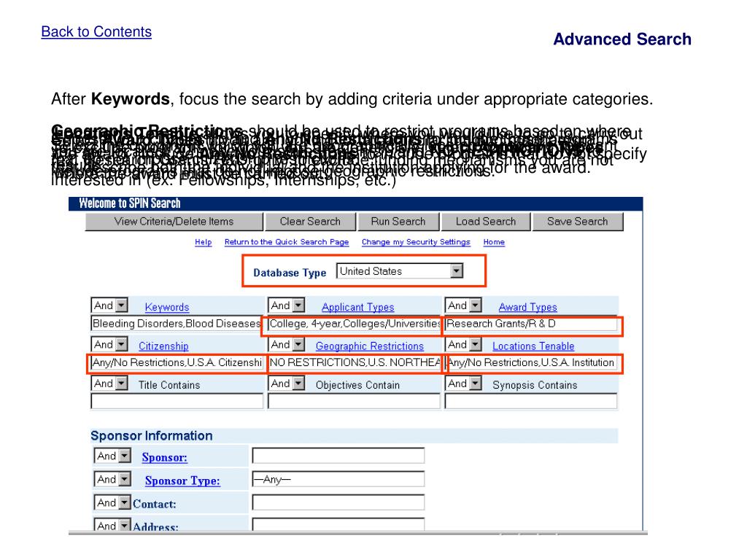Open the And dropdown beside Contact
Viewport: 747px width, 560px height.
click(112, 502)
